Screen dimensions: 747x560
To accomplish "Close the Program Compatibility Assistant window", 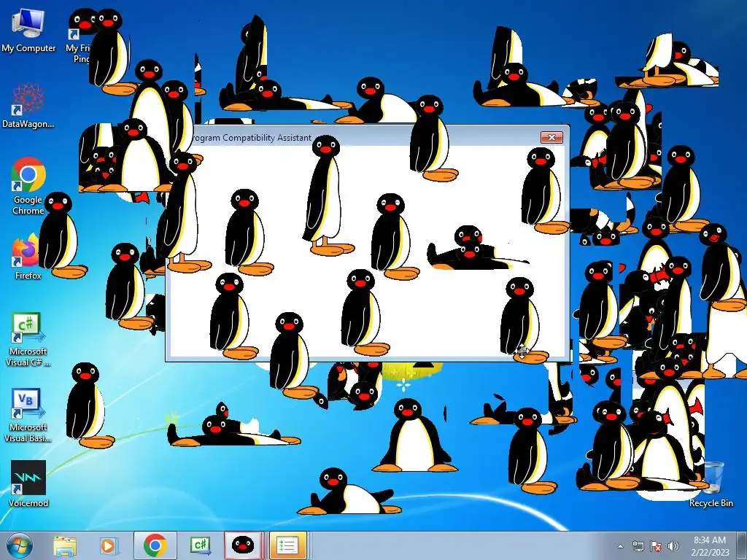I will (551, 137).
